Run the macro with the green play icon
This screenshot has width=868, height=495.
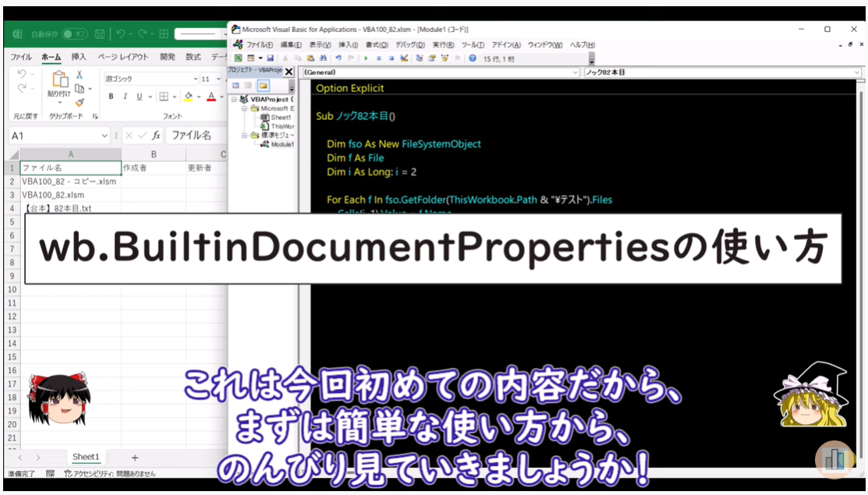click(366, 58)
